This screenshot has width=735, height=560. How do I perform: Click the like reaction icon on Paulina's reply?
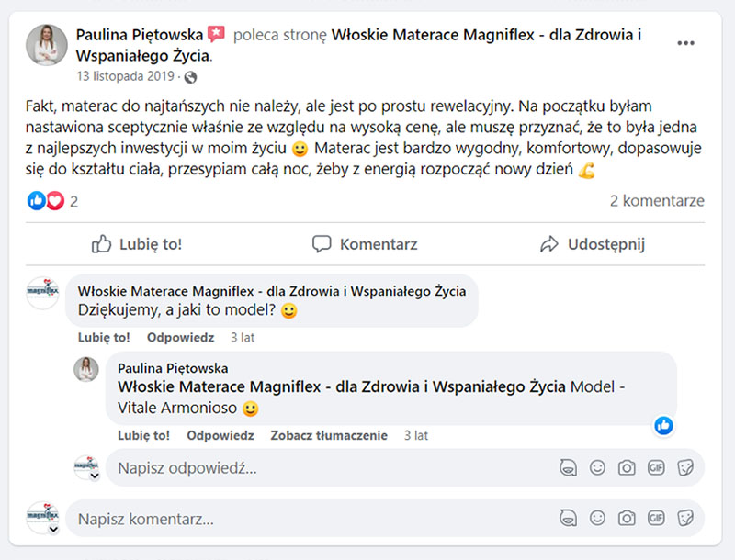664,425
